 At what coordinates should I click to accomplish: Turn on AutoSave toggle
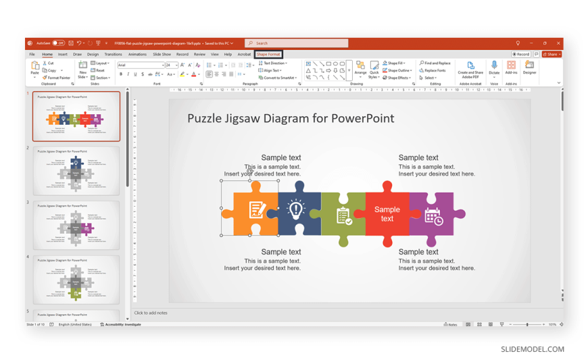[59, 43]
